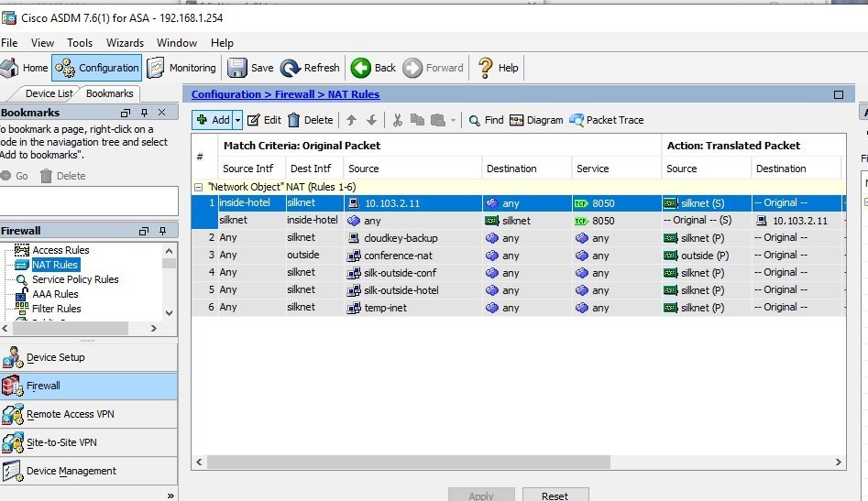The width and height of the screenshot is (868, 501).
Task: Expand more navigation panes chevron
Action: (x=170, y=495)
